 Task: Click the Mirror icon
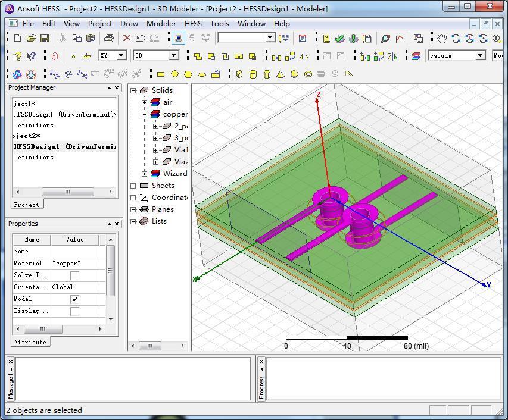click(304, 57)
